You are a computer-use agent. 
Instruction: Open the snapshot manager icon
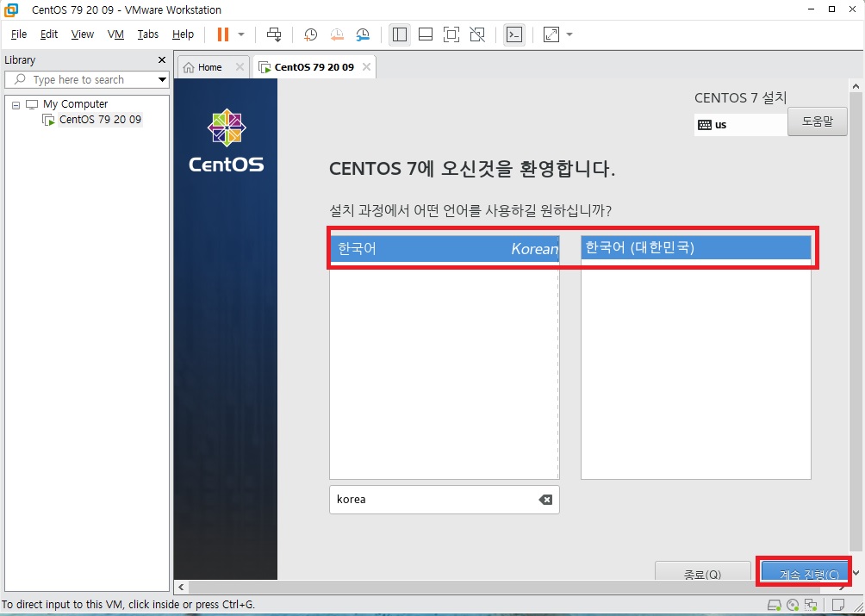pyautogui.click(x=363, y=34)
